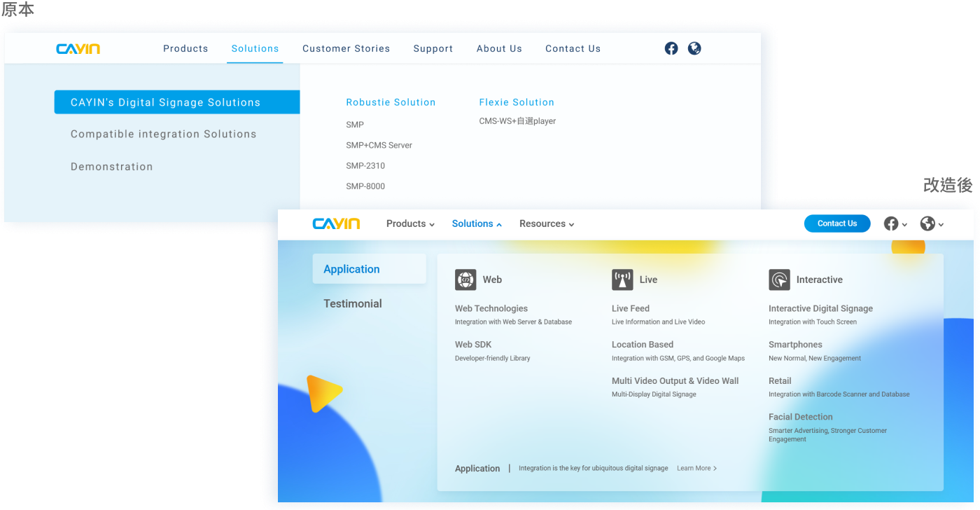Open the Location Based link
The width and height of the screenshot is (980, 510).
tap(643, 345)
